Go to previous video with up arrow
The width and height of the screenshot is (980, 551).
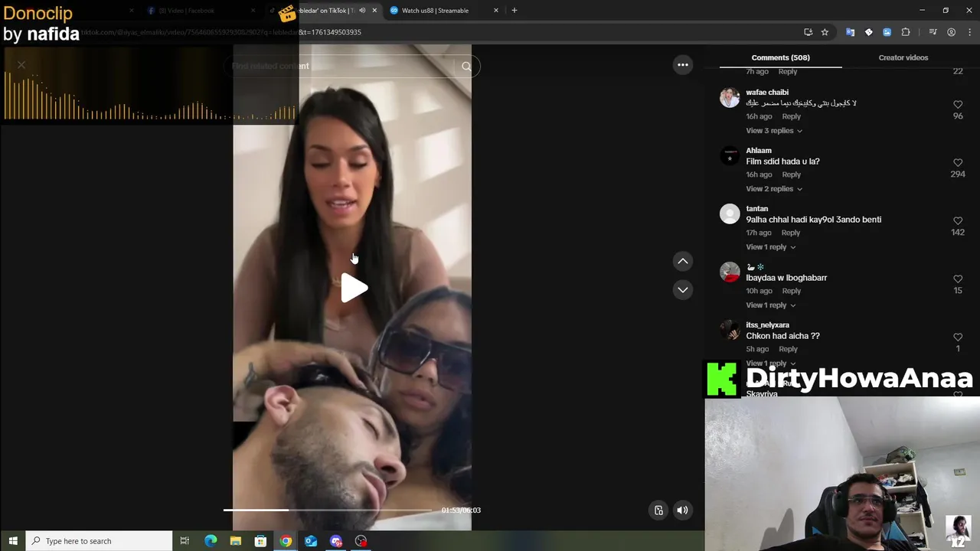pos(683,262)
